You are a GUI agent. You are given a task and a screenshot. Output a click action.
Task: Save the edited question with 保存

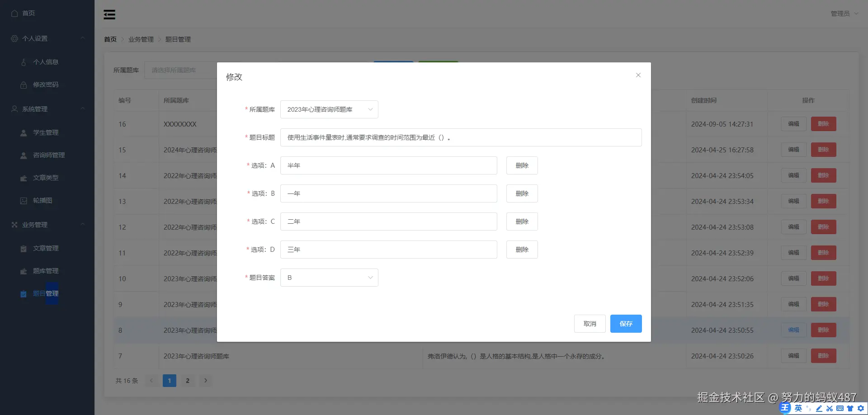coord(626,323)
